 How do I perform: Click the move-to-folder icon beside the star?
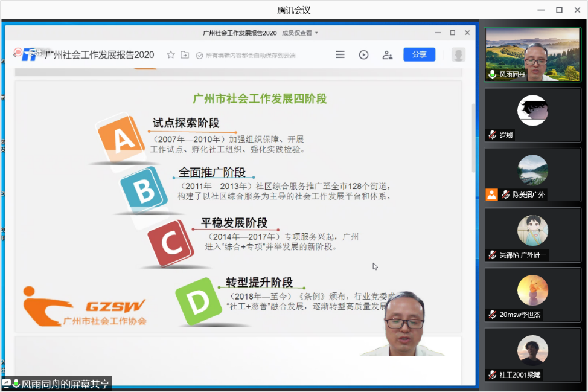185,55
